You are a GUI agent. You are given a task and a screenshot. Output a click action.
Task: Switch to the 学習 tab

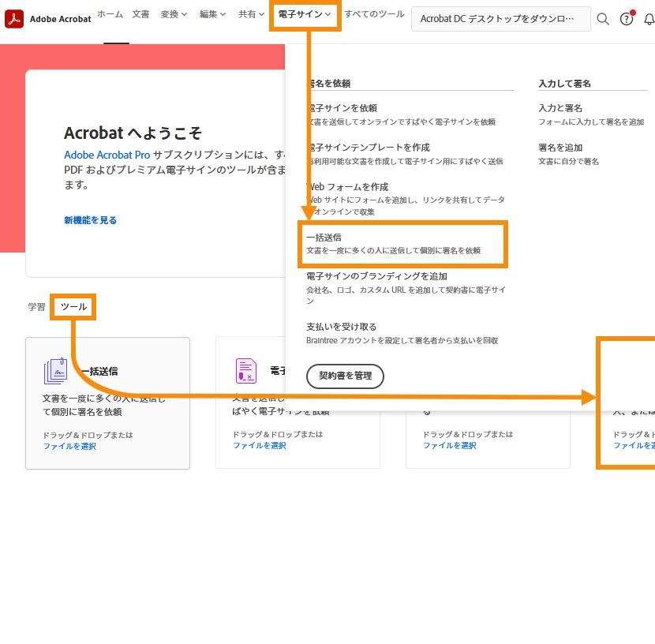(37, 307)
